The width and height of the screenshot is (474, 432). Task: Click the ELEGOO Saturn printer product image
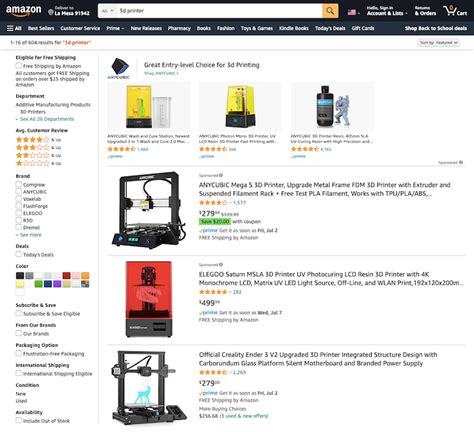pyautogui.click(x=149, y=299)
